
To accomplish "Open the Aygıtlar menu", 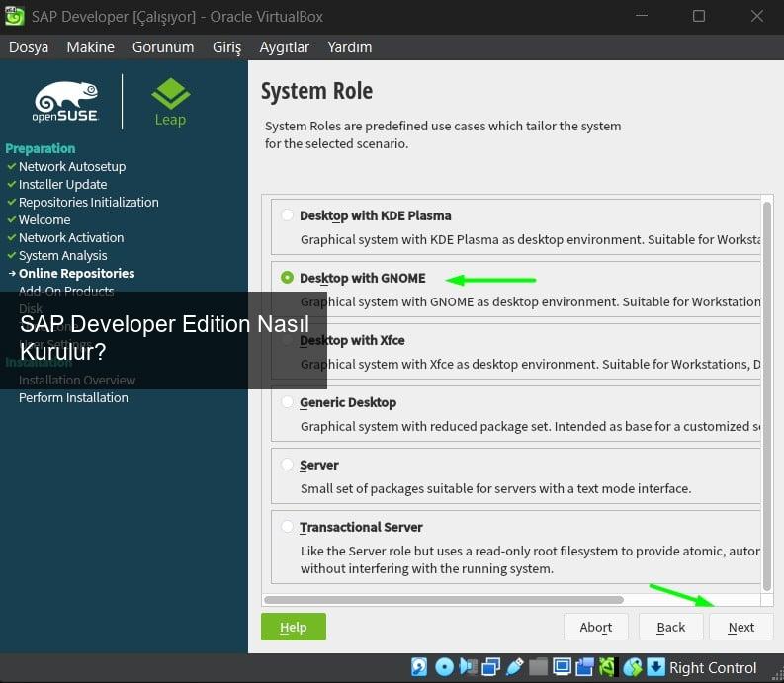I will tap(284, 46).
